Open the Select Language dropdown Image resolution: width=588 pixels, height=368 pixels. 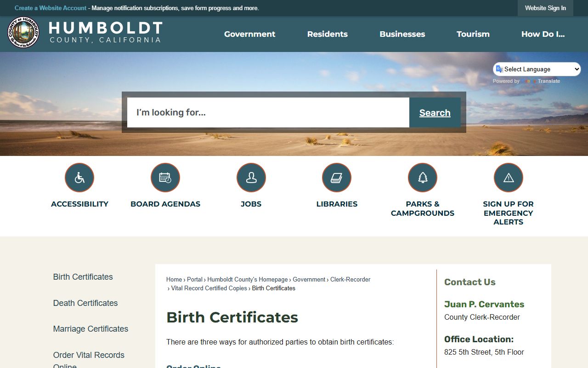(x=537, y=69)
